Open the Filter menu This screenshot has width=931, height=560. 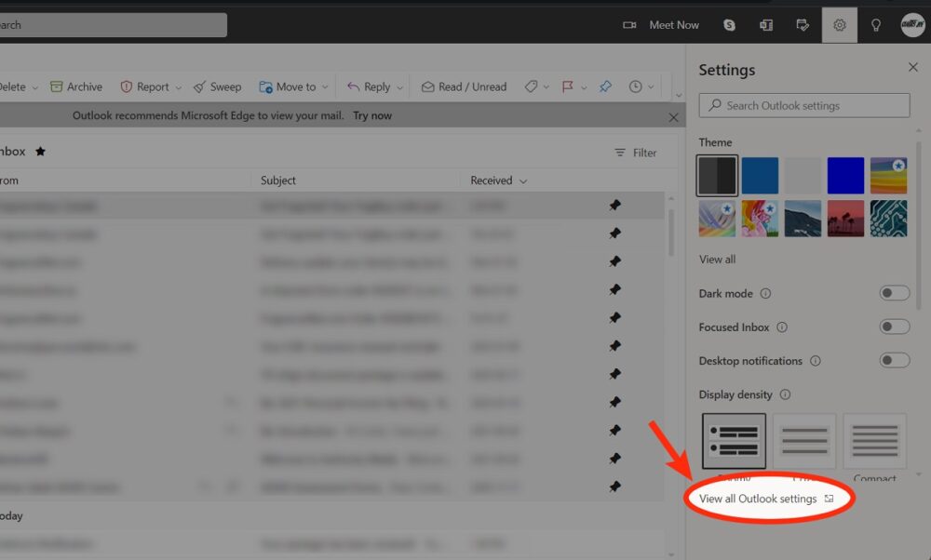coord(635,153)
